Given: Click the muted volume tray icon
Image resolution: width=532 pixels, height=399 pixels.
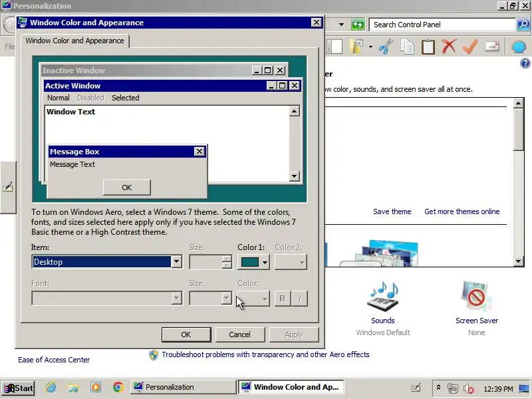Looking at the screenshot, I should [469, 388].
